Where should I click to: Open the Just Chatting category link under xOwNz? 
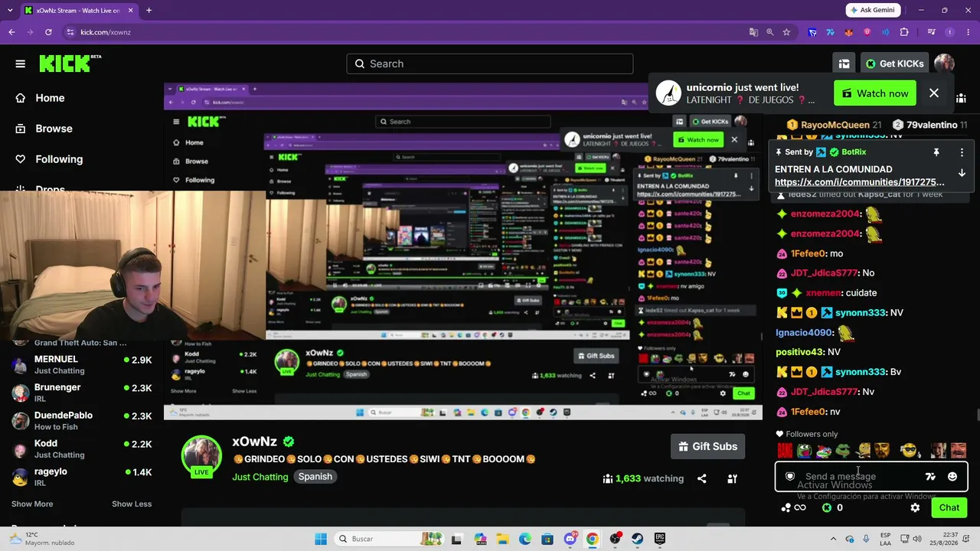(x=260, y=477)
